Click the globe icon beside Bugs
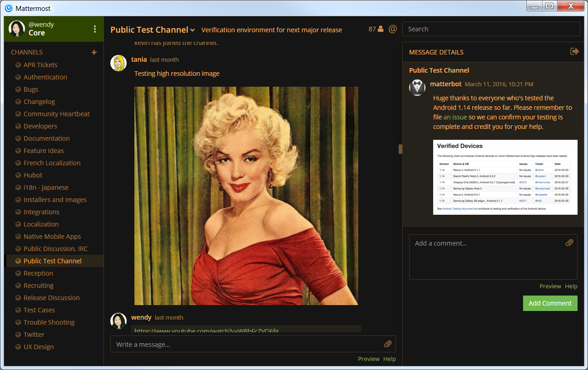Image resolution: width=588 pixels, height=370 pixels. [x=18, y=89]
